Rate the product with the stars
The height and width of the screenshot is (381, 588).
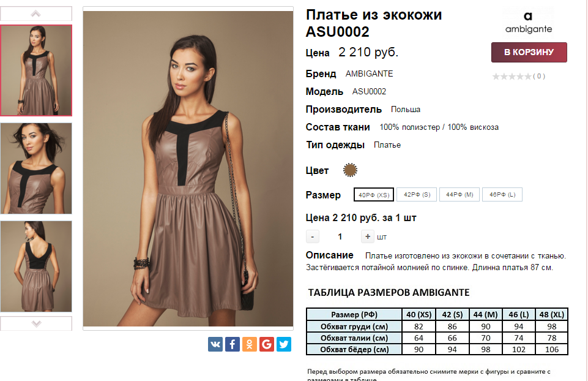[x=512, y=77]
